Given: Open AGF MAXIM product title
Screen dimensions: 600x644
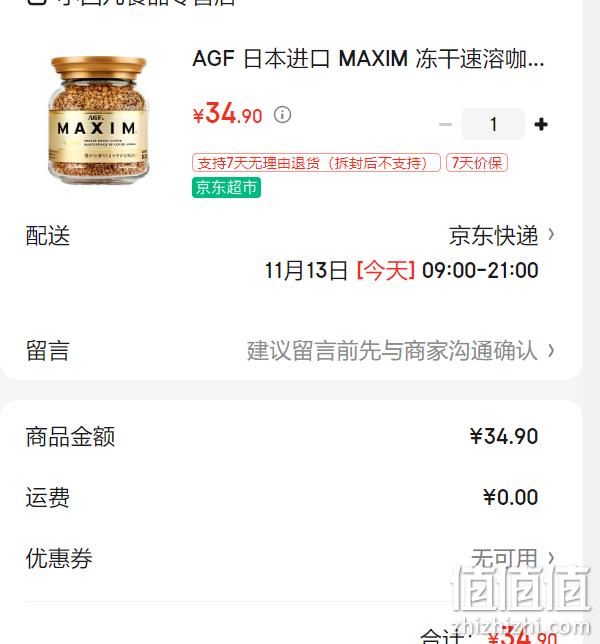Looking at the screenshot, I should 368,59.
